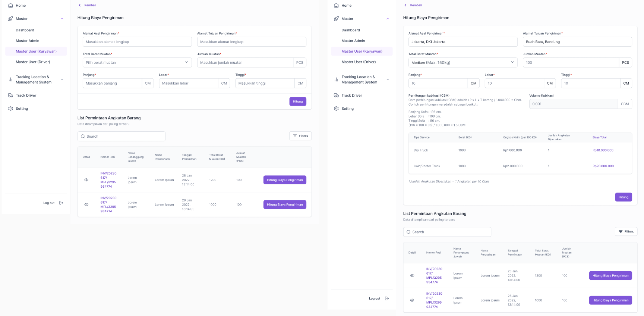
Task: Click the empty 'Masukkan alamat lengkap' origin address field
Action: coord(137,42)
